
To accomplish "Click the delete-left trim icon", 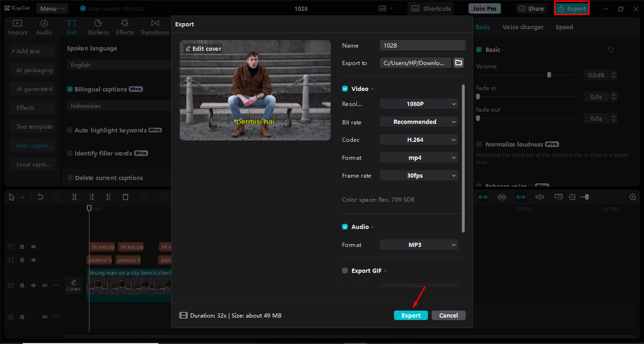I will click(x=92, y=197).
